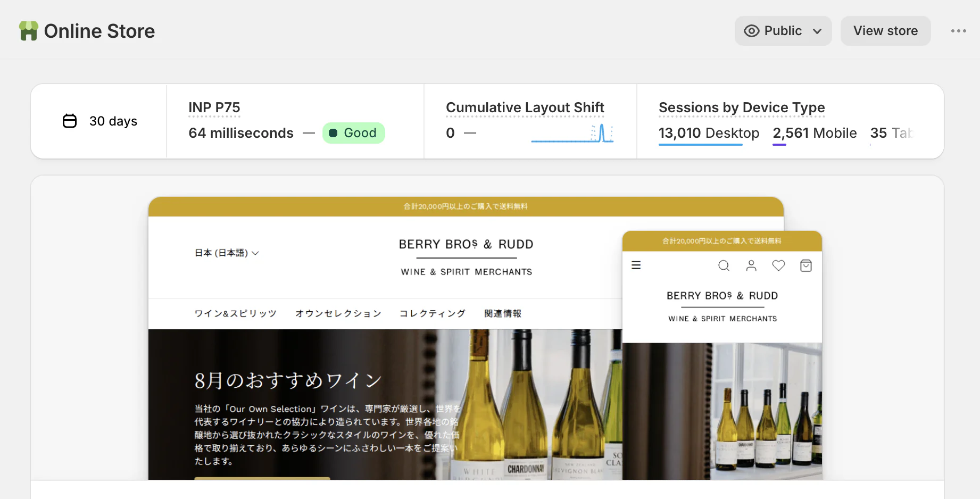This screenshot has height=499, width=980.
Task: Click the mobile preview announcement bar
Action: point(722,241)
